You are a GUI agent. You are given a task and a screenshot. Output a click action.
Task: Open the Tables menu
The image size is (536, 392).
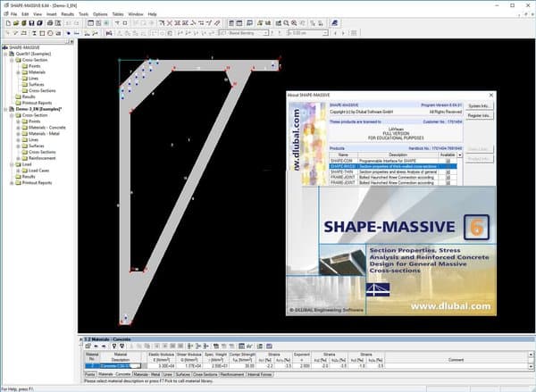click(x=118, y=14)
